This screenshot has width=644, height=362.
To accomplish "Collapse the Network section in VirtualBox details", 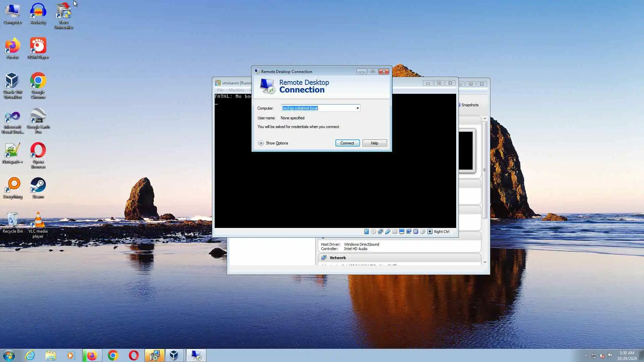I will tap(337, 258).
